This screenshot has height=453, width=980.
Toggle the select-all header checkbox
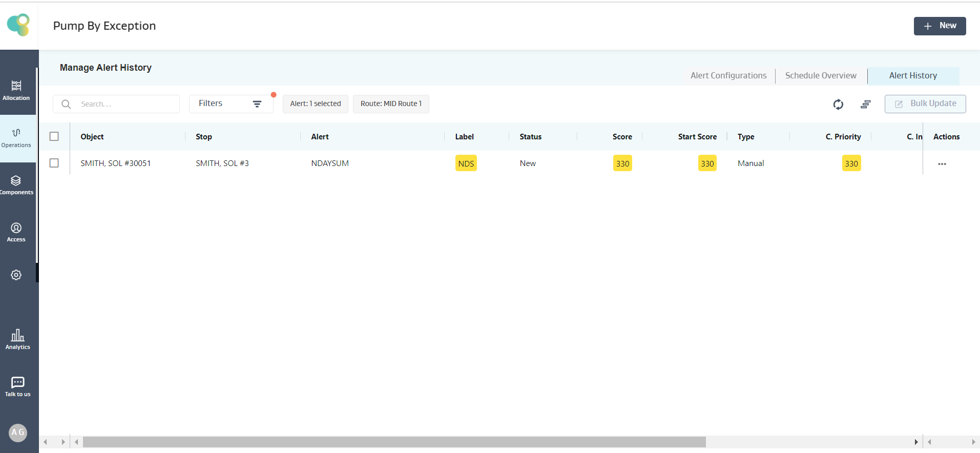coord(54,136)
